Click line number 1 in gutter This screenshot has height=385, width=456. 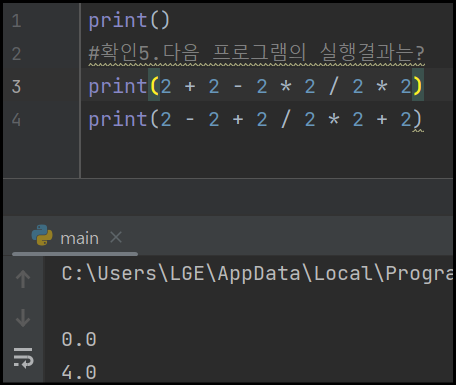(16, 21)
